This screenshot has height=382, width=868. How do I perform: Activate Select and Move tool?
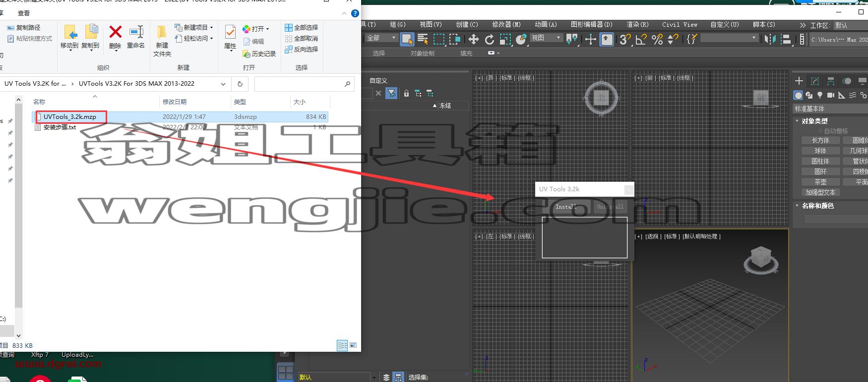(474, 39)
